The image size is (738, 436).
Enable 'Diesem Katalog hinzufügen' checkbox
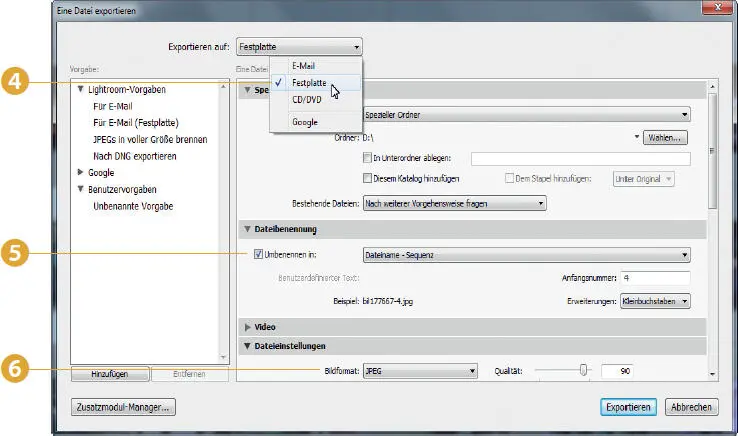367,178
